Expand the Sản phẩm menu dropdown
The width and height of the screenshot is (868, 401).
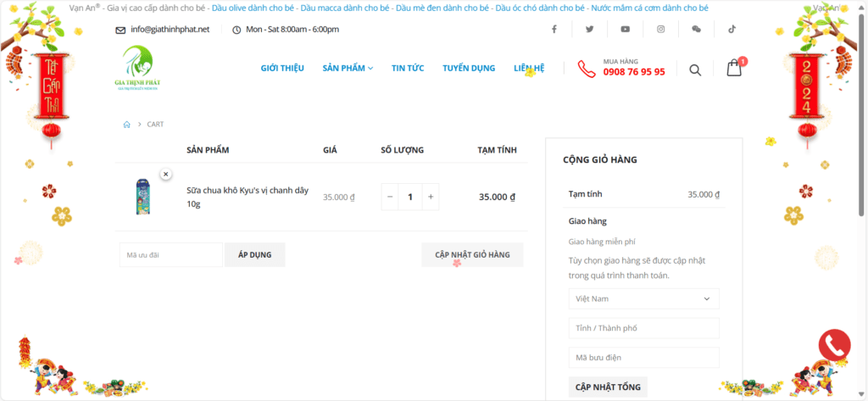[x=348, y=68]
